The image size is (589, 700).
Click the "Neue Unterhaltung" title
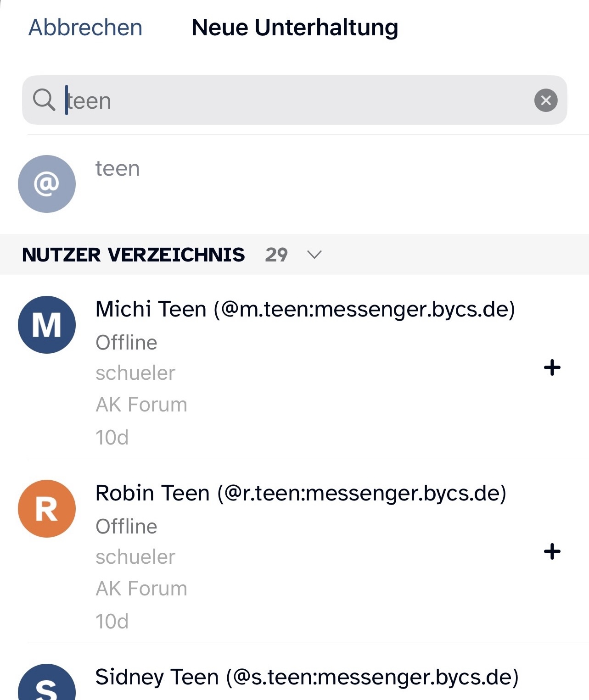click(x=295, y=28)
